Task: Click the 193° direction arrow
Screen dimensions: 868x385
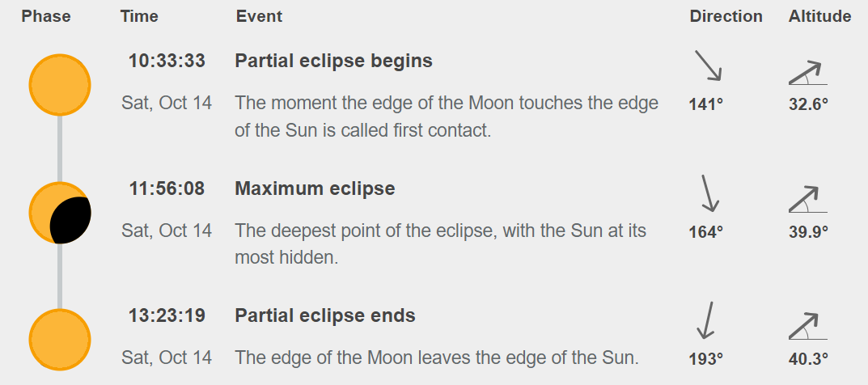Action: [x=705, y=320]
